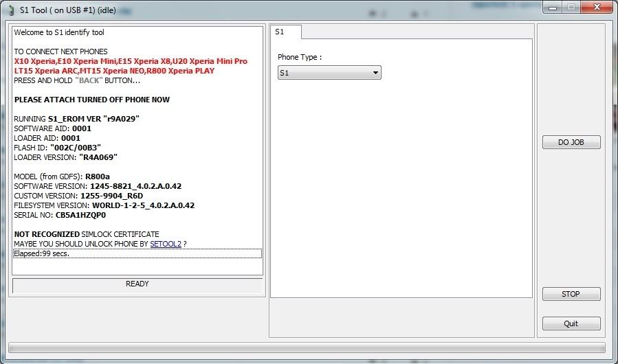
Task: Click the bottom progress bar
Action: point(307,348)
